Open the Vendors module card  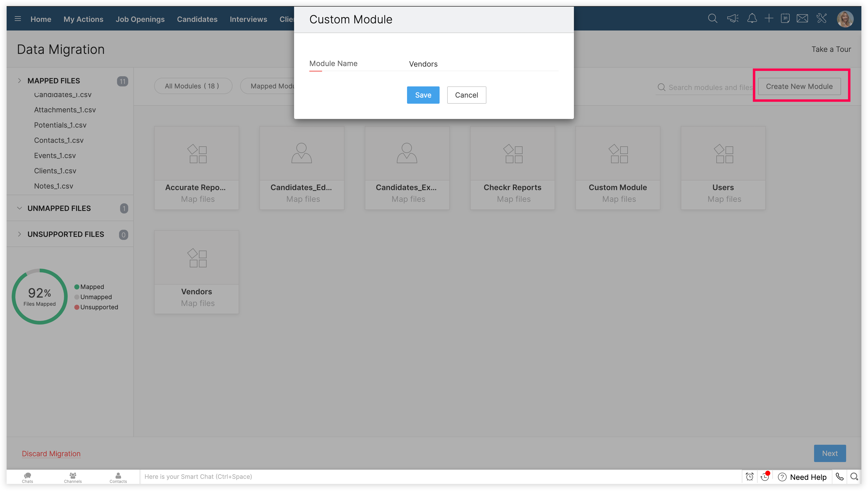pos(196,272)
